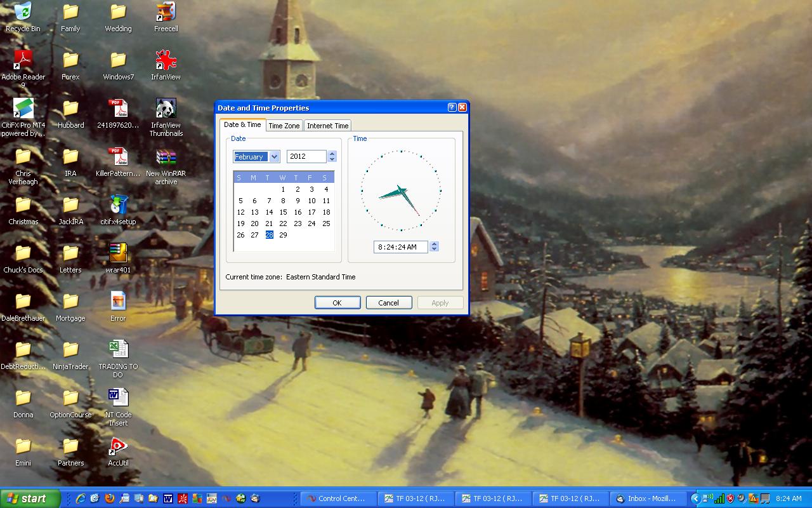This screenshot has width=812, height=508.
Task: Select the Windows7 folder icon
Action: 118,65
